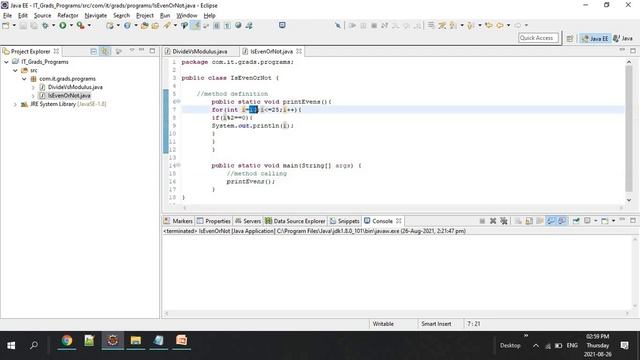
Task: Click the editor vertical scrollbar down arrow
Action: coord(629,200)
